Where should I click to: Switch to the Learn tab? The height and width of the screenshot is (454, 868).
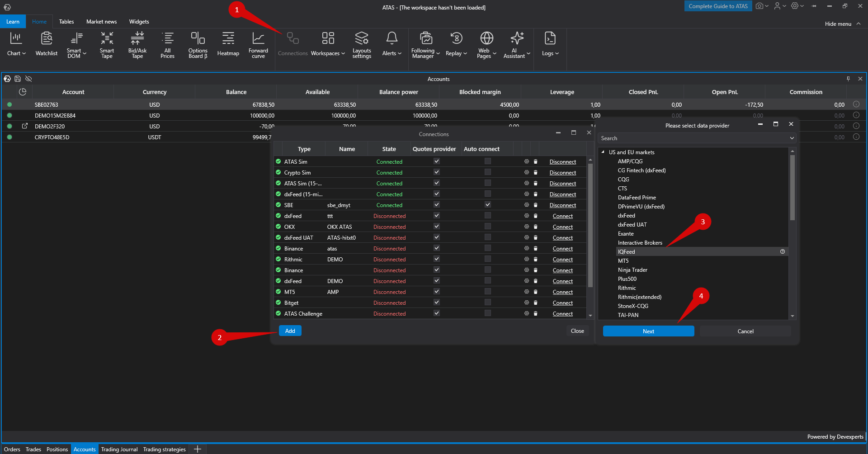pyautogui.click(x=13, y=22)
